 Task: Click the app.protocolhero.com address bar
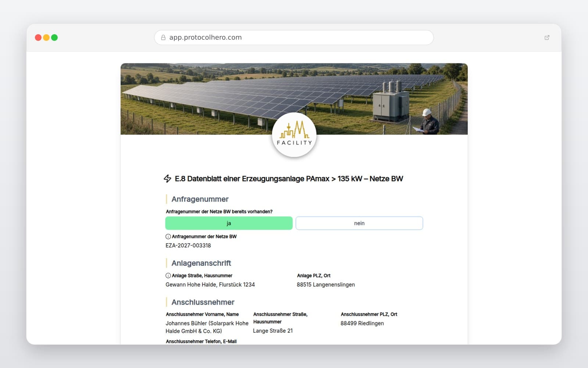294,38
